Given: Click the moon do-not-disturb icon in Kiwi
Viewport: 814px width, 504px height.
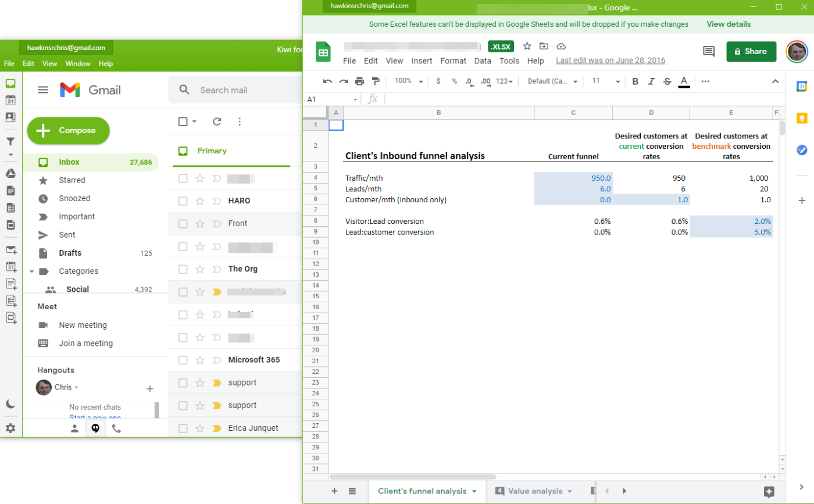Looking at the screenshot, I should (10, 404).
